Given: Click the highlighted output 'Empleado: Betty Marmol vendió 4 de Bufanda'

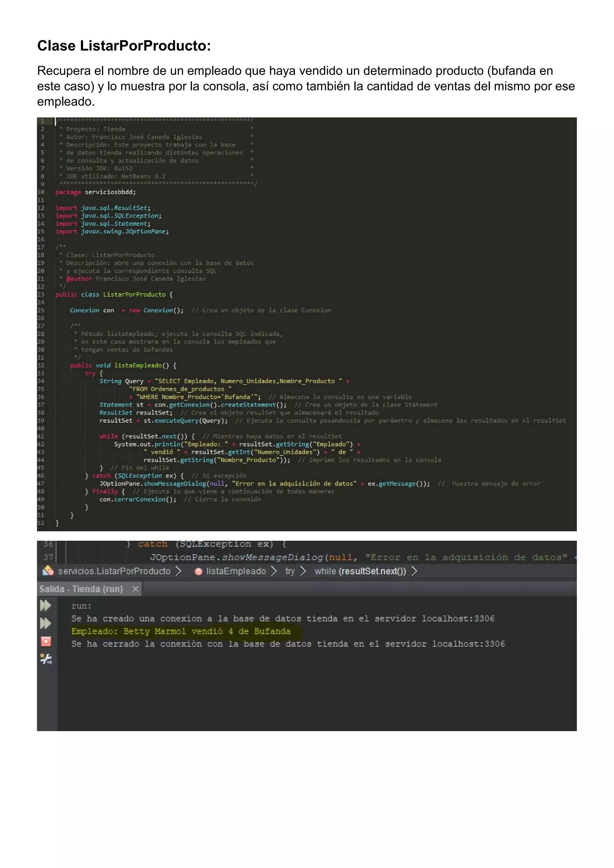Looking at the screenshot, I should coord(181,631).
